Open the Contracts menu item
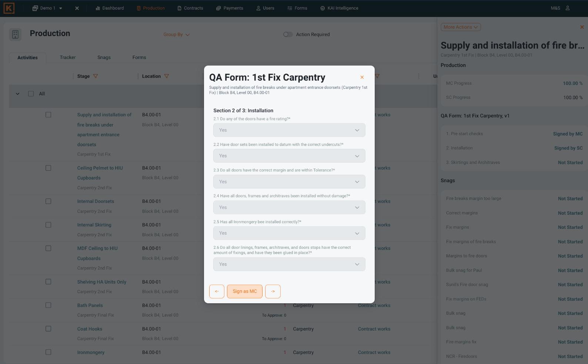 (x=190, y=8)
